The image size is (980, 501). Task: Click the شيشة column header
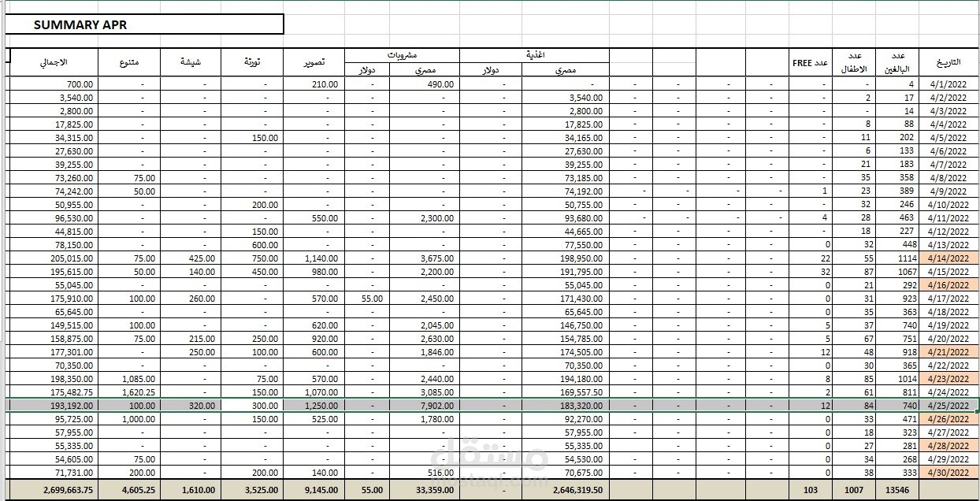click(x=190, y=62)
